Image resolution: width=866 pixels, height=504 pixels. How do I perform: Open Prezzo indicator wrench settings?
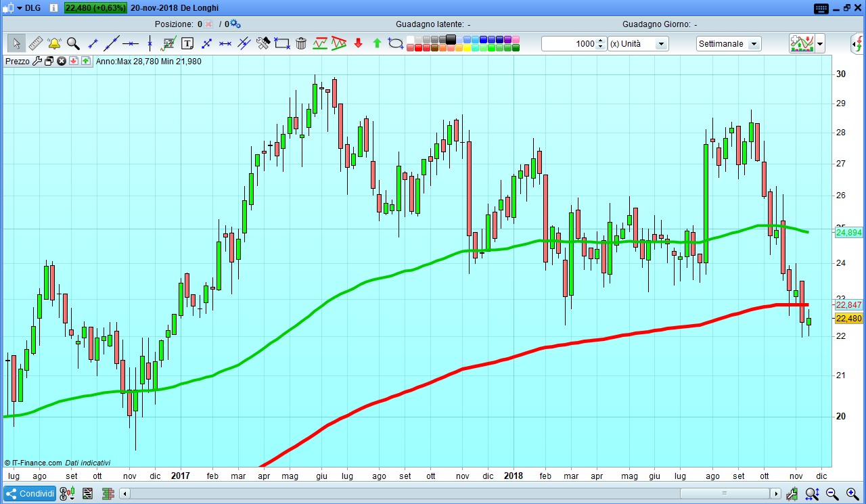point(37,61)
